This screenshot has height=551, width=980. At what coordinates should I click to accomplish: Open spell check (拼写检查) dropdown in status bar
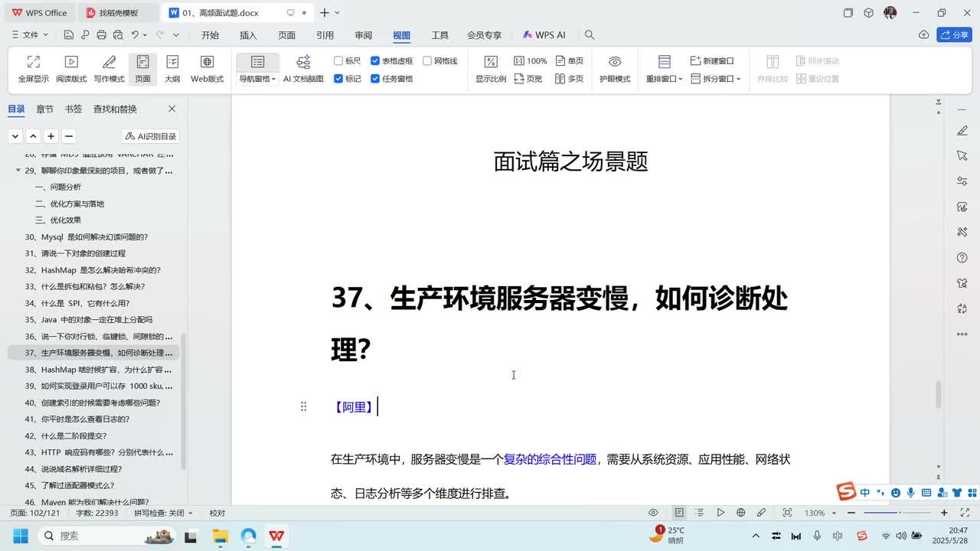click(x=163, y=513)
